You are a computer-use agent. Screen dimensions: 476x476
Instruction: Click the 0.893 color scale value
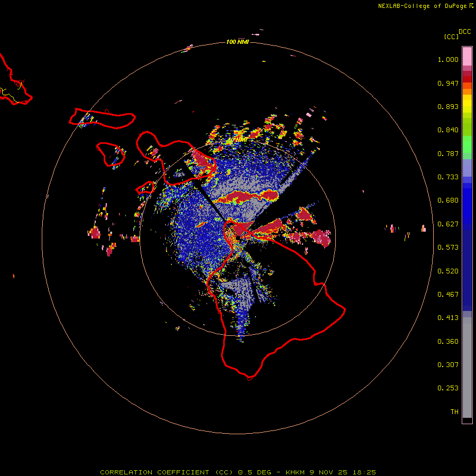[448, 106]
